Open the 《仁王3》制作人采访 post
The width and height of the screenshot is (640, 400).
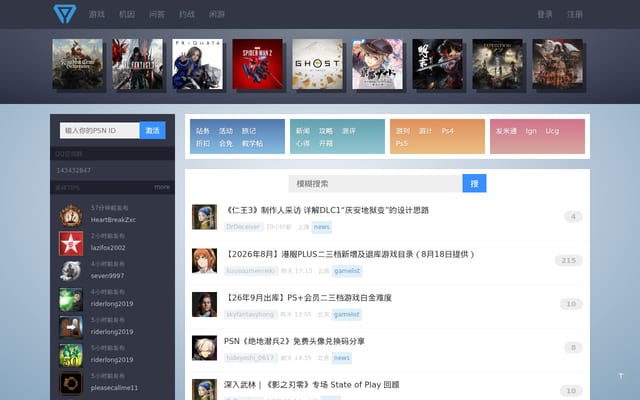click(327, 210)
